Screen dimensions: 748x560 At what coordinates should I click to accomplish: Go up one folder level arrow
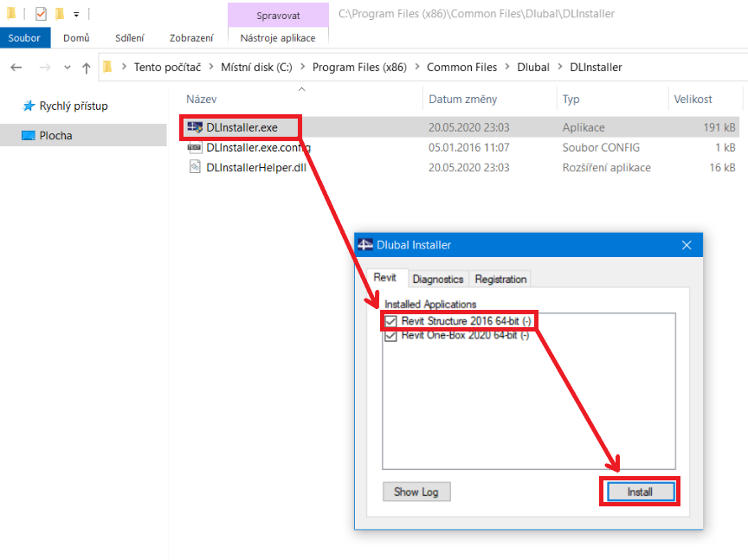click(86, 68)
